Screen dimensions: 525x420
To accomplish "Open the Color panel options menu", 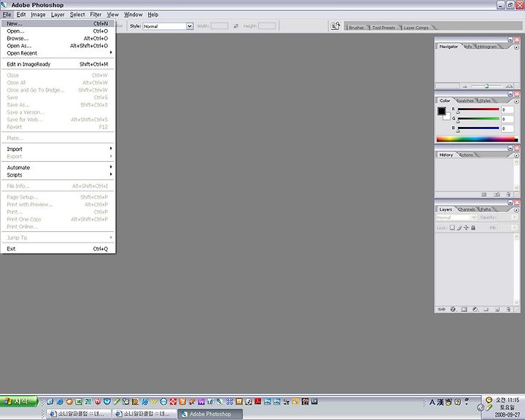I will coord(516,101).
